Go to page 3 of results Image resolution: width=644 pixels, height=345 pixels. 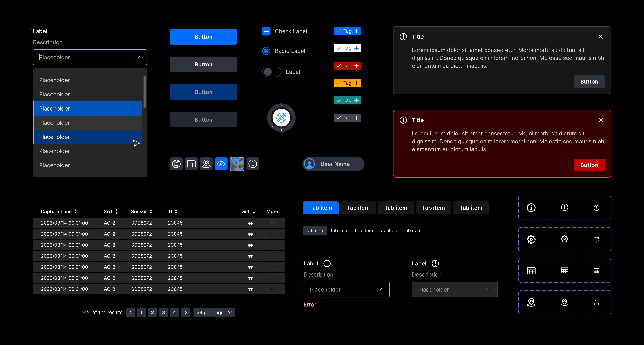coord(163,312)
